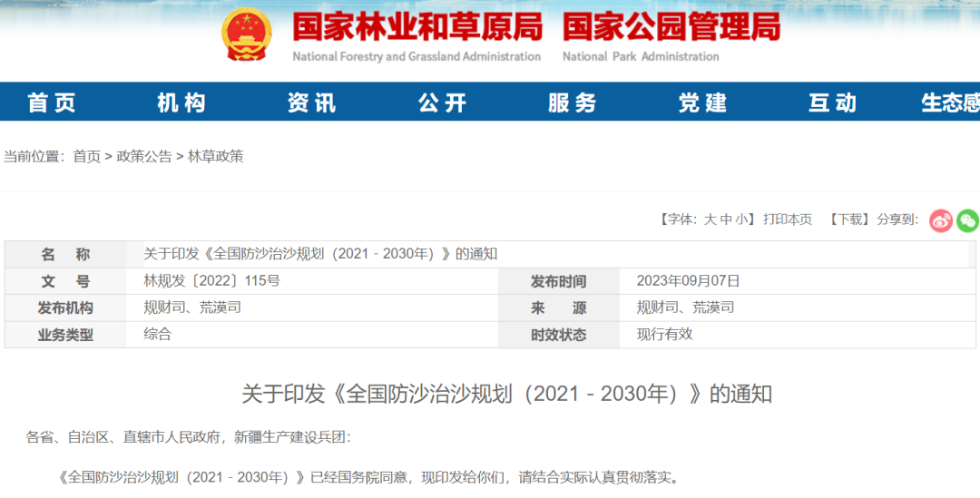The width and height of the screenshot is (980, 498).
Task: Open the 资讯 navigation menu item
Action: coord(312,103)
